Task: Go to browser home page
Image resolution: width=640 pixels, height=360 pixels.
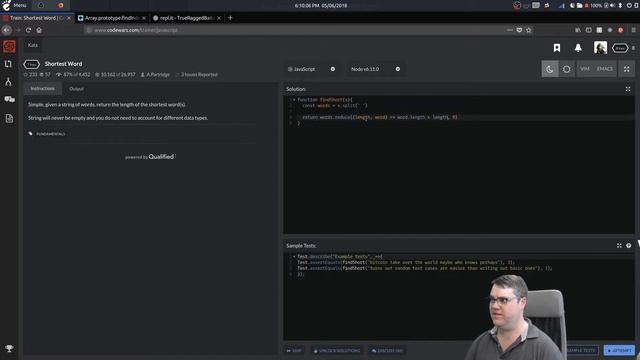Action: pyautogui.click(x=39, y=30)
